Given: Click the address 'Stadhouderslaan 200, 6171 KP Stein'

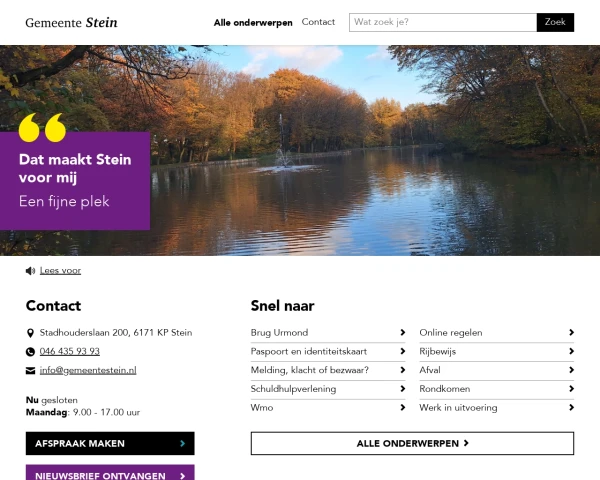Looking at the screenshot, I should coord(116,333).
